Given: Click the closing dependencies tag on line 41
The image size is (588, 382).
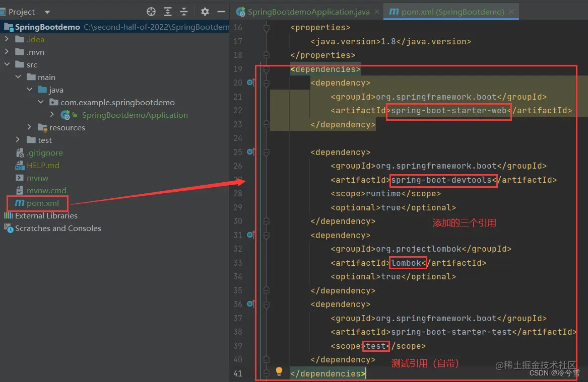Looking at the screenshot, I should pos(328,373).
